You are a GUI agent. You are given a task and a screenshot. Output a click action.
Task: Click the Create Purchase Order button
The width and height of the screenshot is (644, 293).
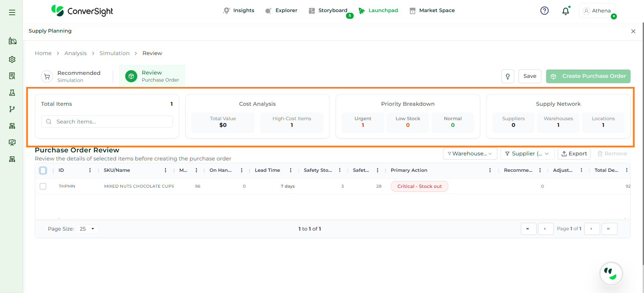click(588, 76)
